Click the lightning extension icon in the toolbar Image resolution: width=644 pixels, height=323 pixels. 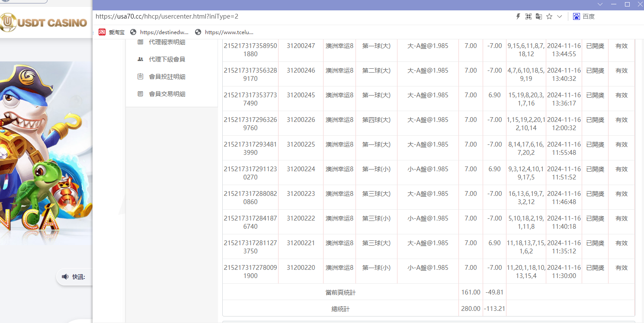tap(518, 16)
